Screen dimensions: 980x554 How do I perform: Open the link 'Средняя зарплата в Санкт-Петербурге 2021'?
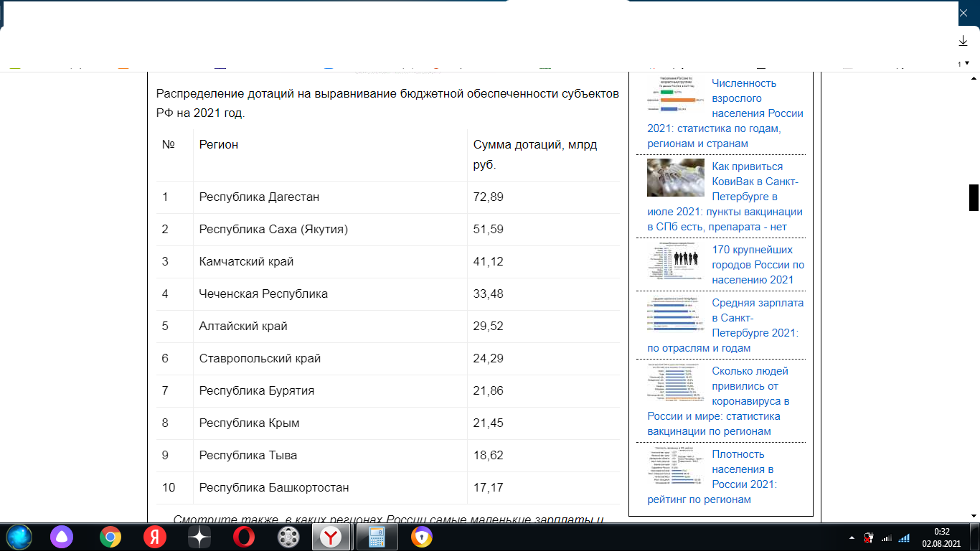(x=725, y=325)
